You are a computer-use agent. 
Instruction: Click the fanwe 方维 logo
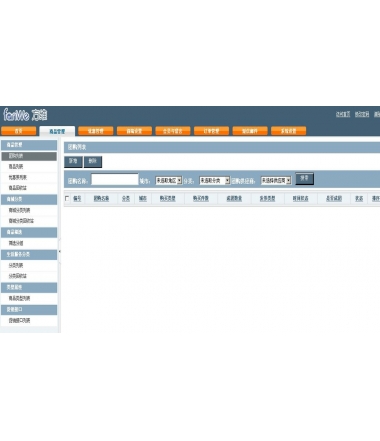click(x=25, y=115)
